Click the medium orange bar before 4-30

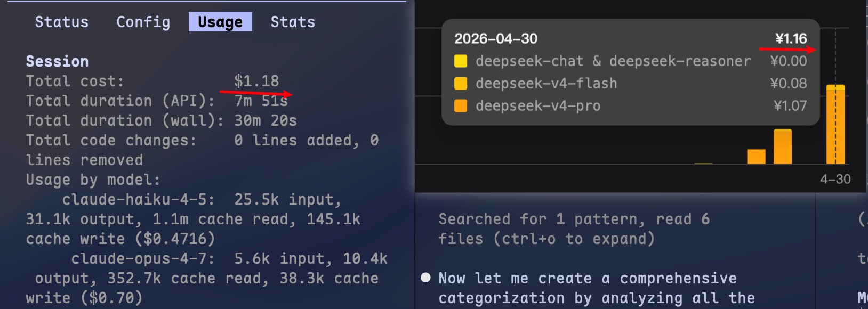783,147
